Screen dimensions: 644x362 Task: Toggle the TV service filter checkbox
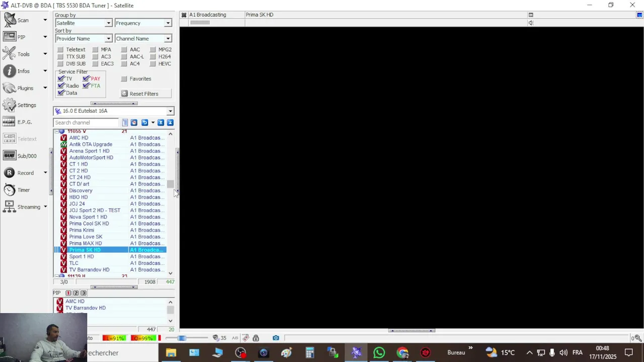(61, 79)
